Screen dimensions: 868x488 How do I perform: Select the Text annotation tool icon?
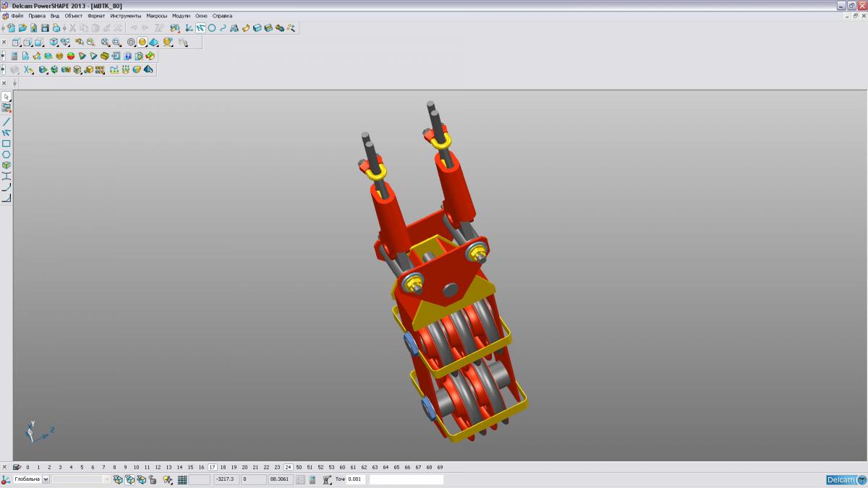click(234, 27)
